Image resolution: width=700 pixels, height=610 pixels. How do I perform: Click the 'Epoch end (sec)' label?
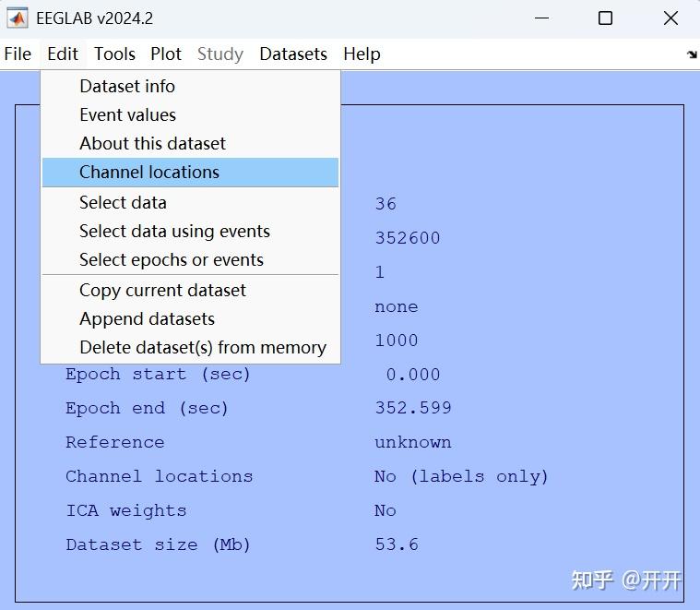[x=147, y=408]
